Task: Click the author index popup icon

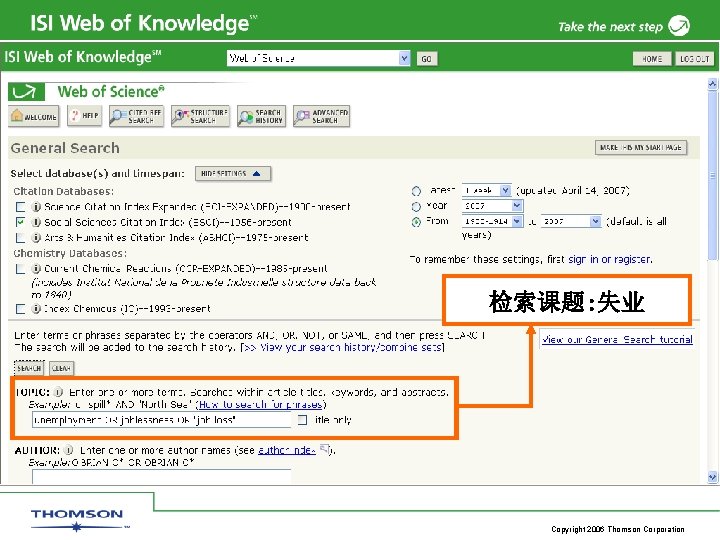Action: point(325,449)
